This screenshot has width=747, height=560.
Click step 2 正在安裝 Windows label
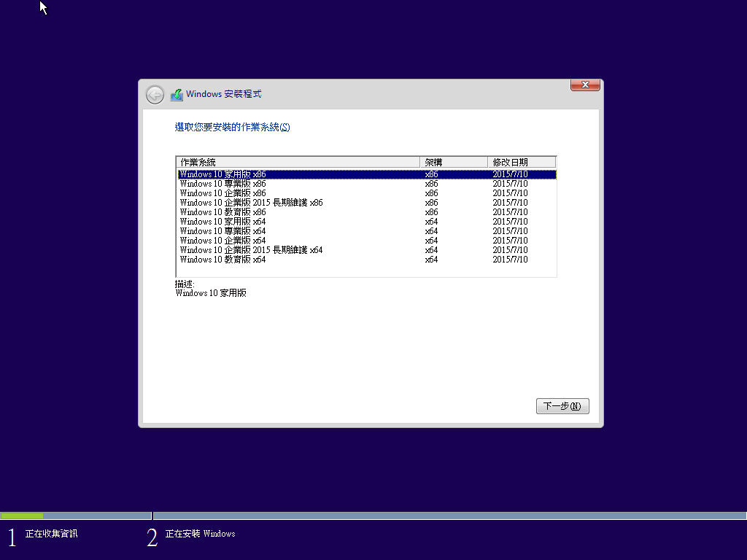[x=200, y=534]
